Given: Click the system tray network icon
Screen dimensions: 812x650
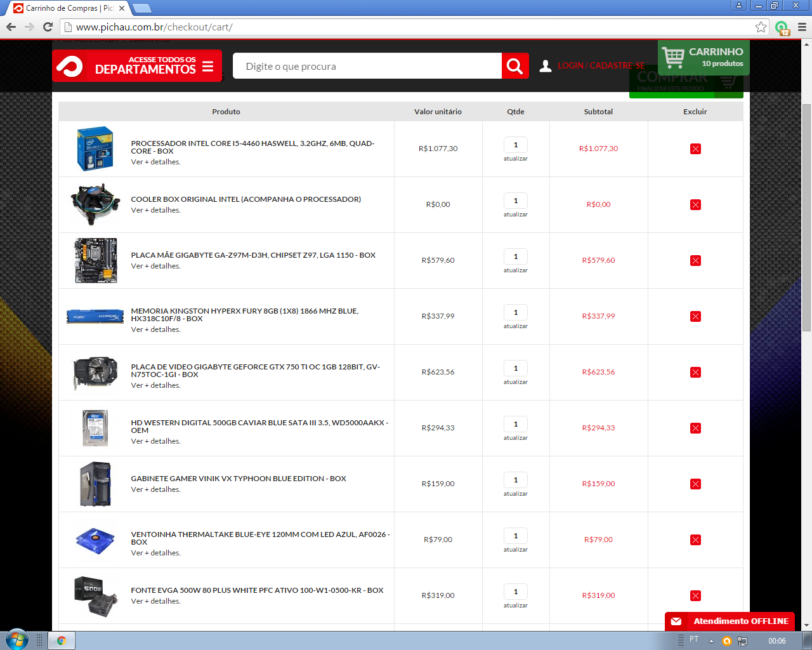Looking at the screenshot, I should point(742,641).
